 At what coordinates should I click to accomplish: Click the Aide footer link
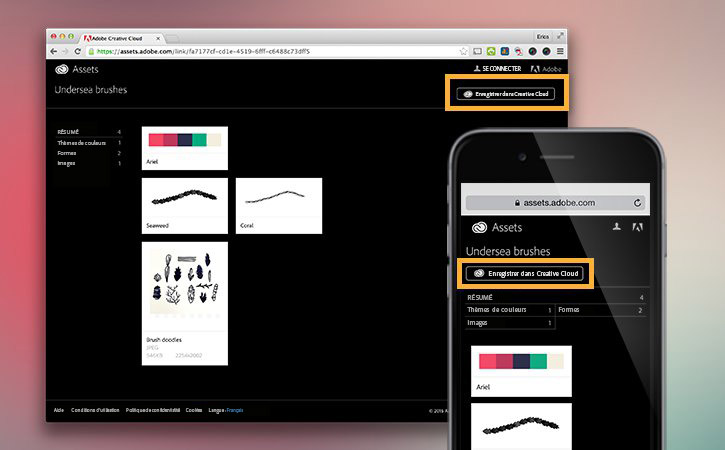[x=59, y=410]
